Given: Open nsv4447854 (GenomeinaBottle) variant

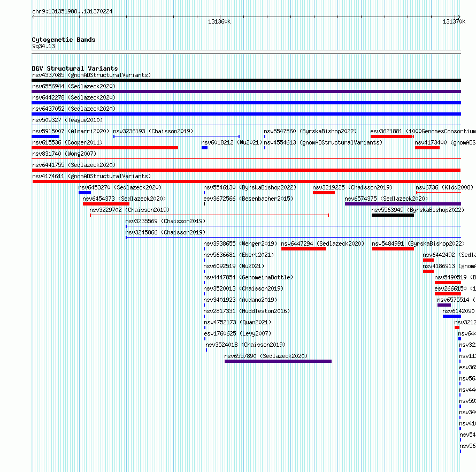Looking at the screenshot, I should [248, 277].
